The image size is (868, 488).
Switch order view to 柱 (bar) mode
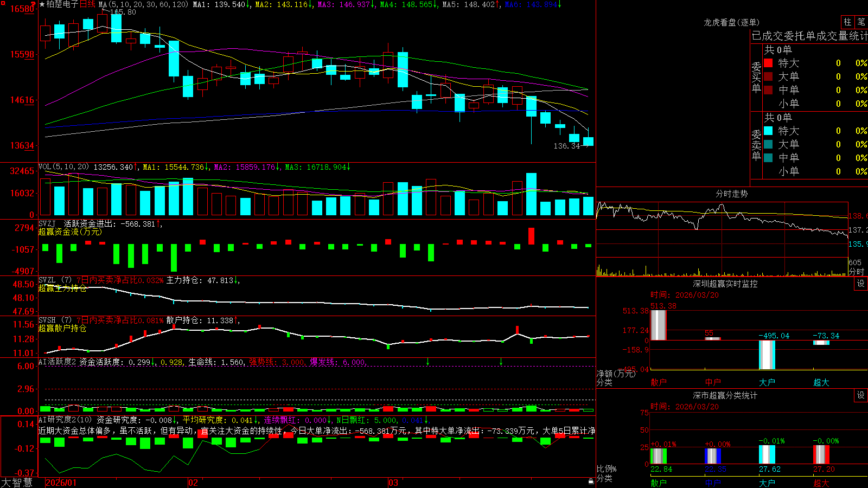(x=847, y=22)
